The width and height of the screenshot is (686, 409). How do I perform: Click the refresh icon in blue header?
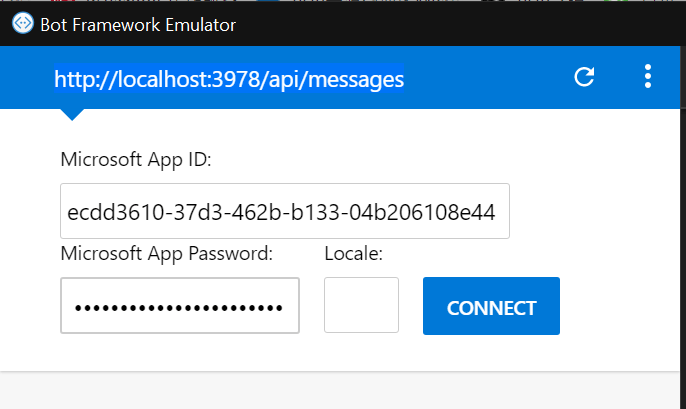pos(585,78)
